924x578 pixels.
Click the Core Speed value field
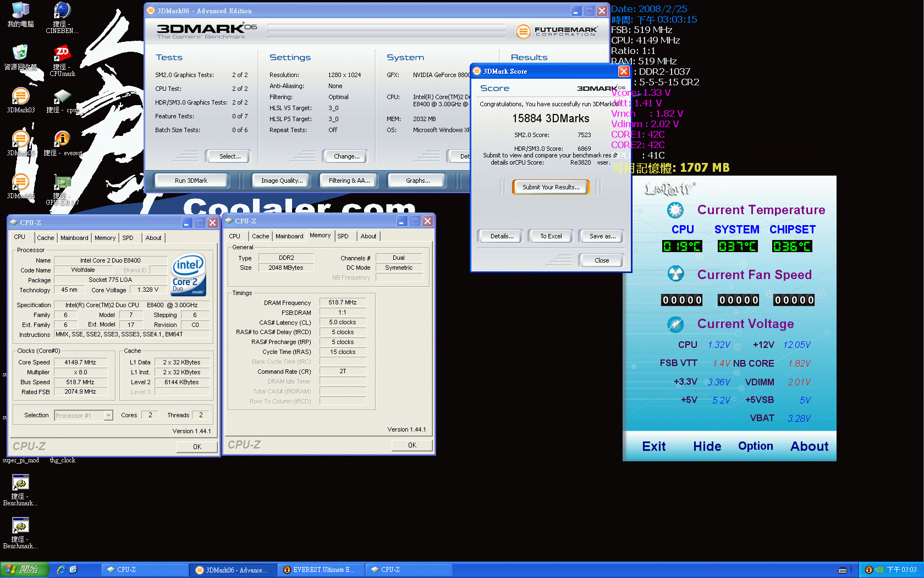tap(80, 362)
